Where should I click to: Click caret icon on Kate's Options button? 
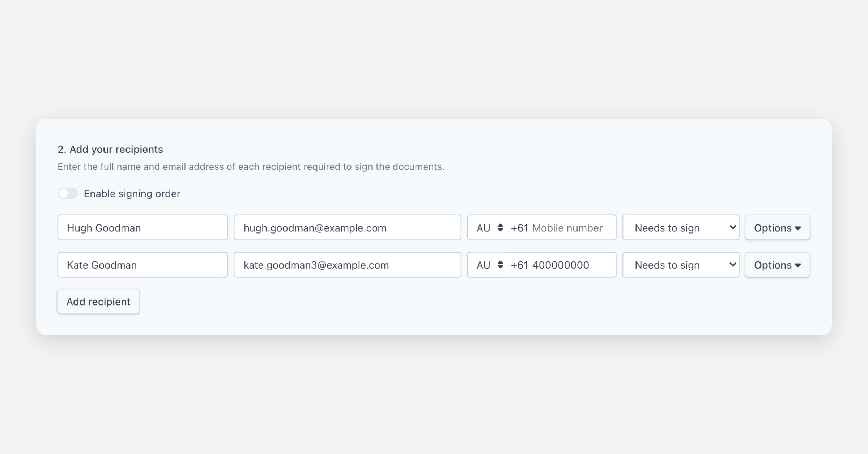[798, 265]
